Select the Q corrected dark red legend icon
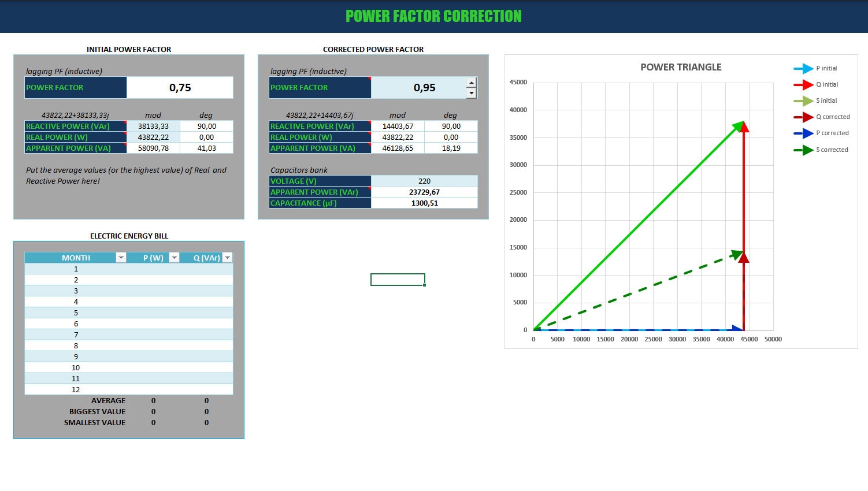 point(806,117)
